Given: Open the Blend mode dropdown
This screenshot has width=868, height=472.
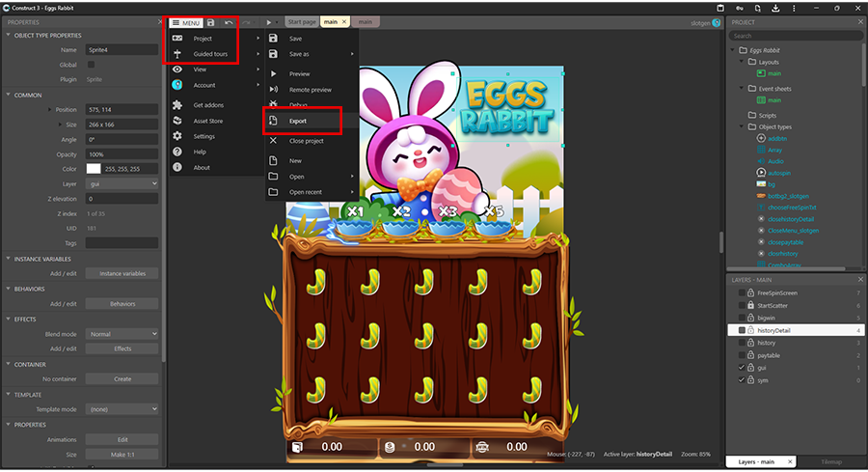Looking at the screenshot, I should (122, 334).
